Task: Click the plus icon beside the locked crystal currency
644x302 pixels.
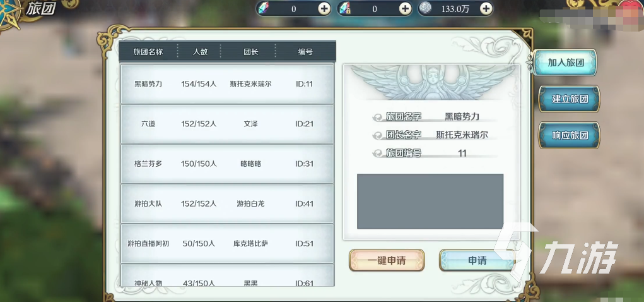Action: point(406,9)
